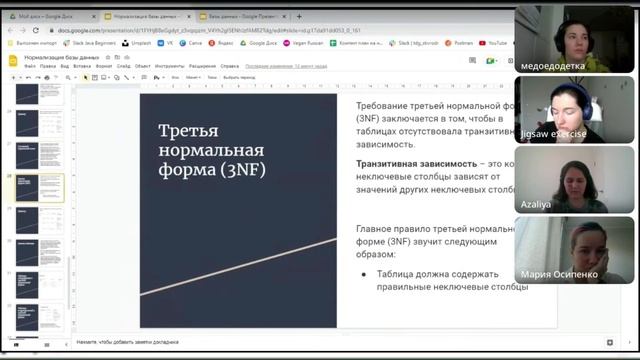
Task: Switch to filmstrip view
Action: point(16,345)
